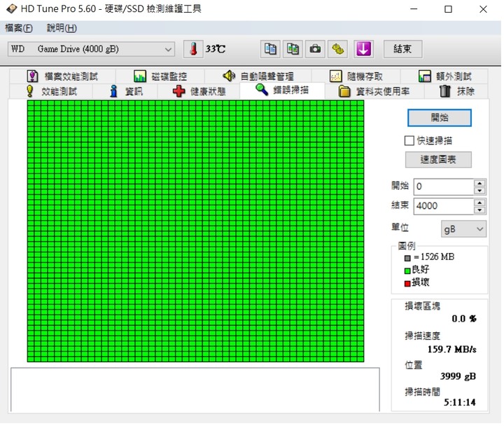This screenshot has height=426, width=504.
Task: Click the 資訊 info icon
Action: click(113, 91)
